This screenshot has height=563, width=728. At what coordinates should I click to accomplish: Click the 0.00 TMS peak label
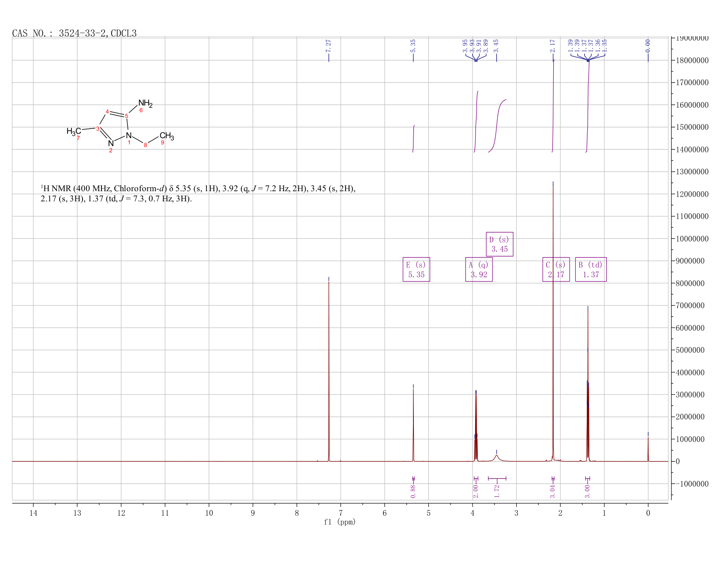(x=648, y=45)
